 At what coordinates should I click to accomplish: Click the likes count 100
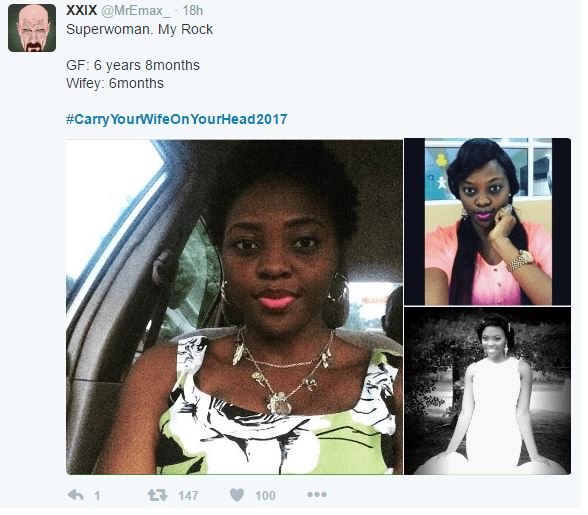click(265, 496)
